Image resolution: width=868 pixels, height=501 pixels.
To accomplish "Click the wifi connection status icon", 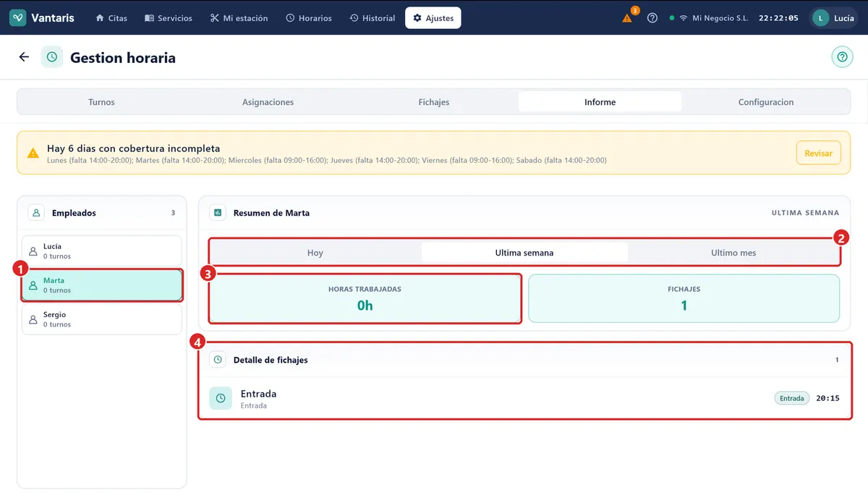I will pos(683,18).
